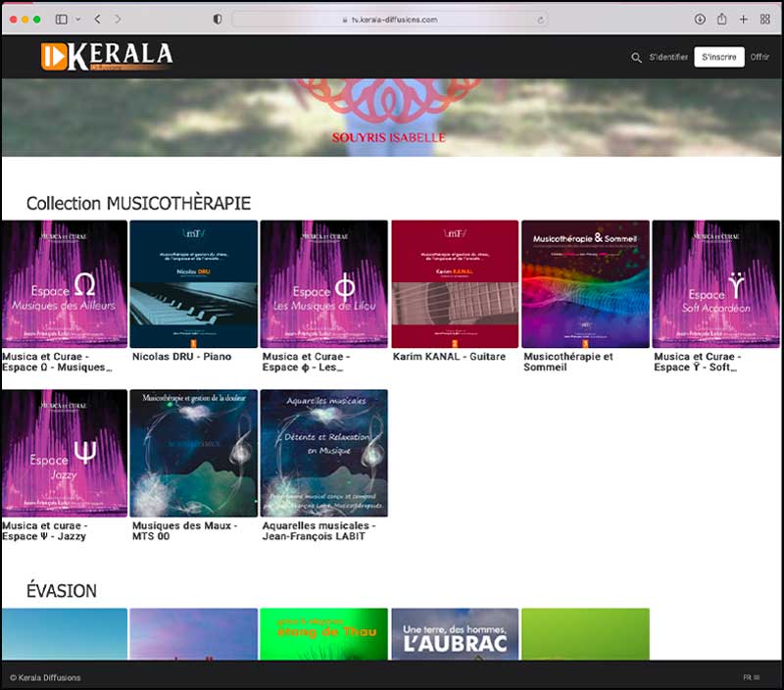Open the sidebar options dropdown chevron

pyautogui.click(x=78, y=20)
